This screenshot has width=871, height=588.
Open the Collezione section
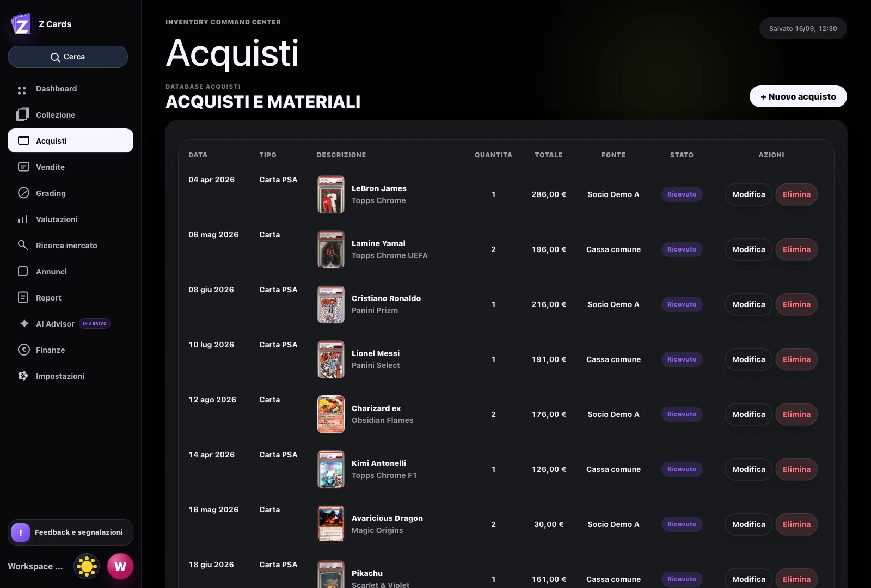[70, 115]
